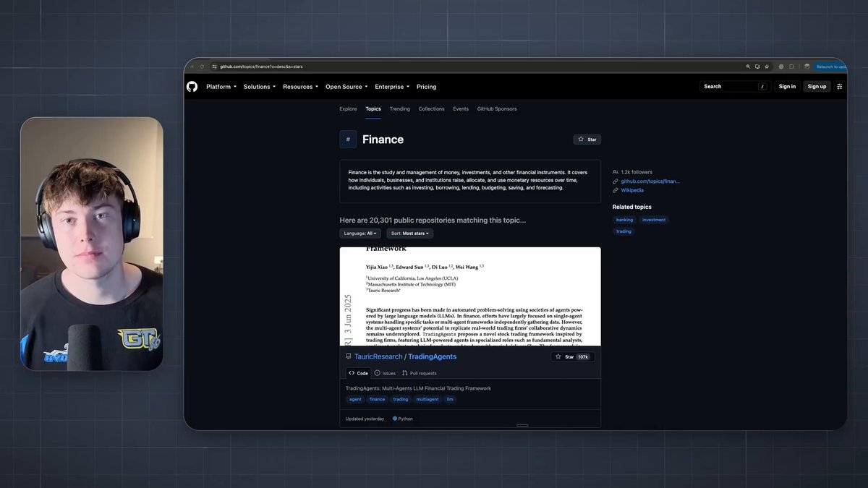This screenshot has width=868, height=488.
Task: Open the TauricResearch owner link
Action: click(x=378, y=356)
